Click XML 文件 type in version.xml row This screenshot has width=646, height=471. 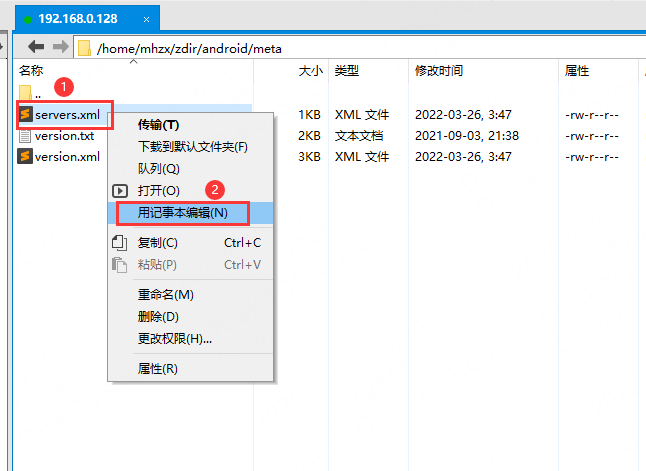[x=362, y=157]
